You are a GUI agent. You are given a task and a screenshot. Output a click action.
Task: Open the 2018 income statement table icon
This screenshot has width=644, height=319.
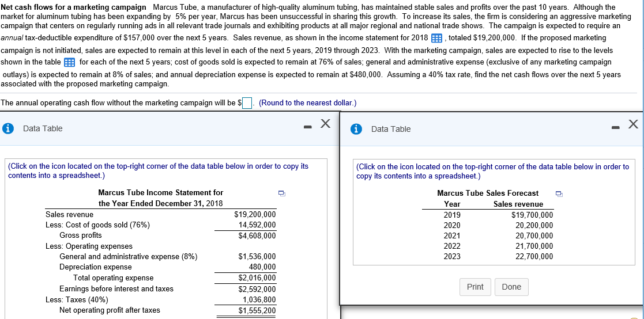(436, 39)
